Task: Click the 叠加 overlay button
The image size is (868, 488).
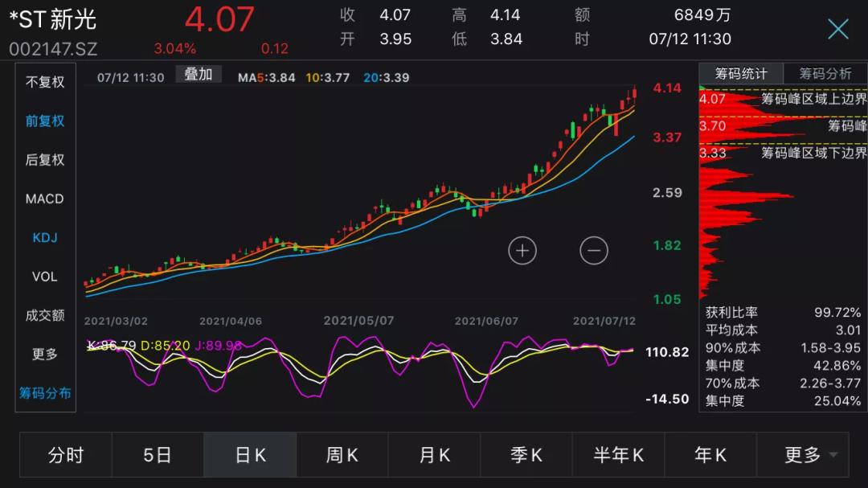Action: (199, 74)
